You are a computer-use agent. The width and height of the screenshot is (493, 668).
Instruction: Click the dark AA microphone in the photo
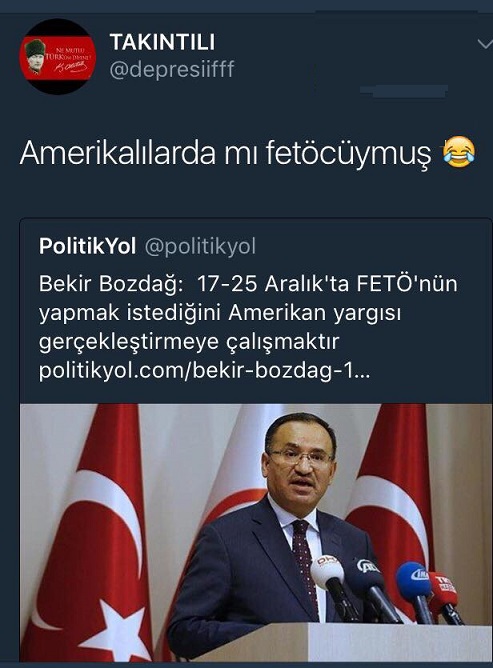point(369,572)
